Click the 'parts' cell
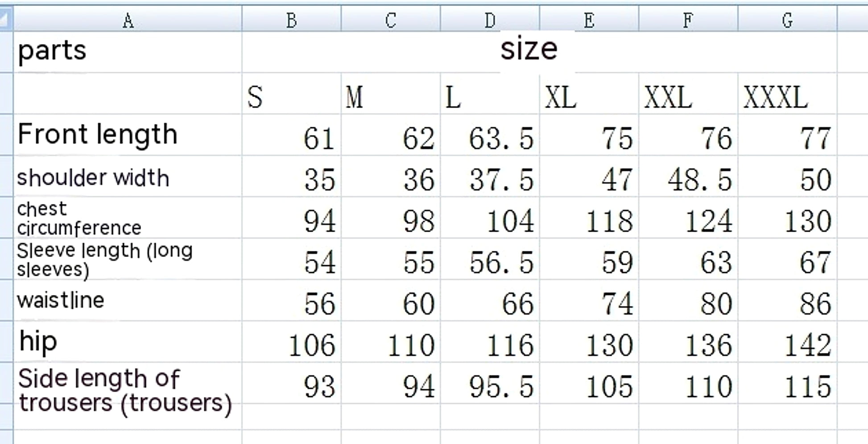Image resolution: width=868 pixels, height=444 pixels. (x=128, y=52)
